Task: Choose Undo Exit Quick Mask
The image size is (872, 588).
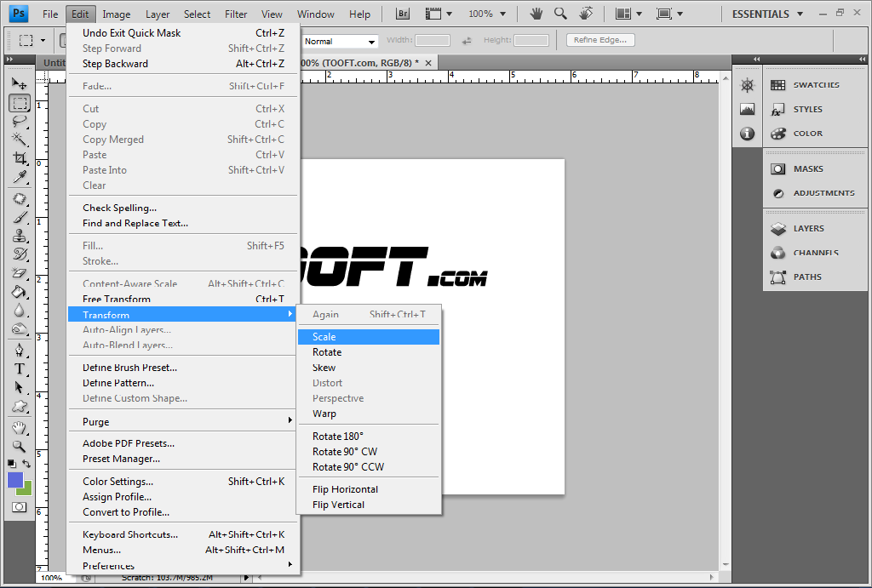Action: tap(182, 33)
